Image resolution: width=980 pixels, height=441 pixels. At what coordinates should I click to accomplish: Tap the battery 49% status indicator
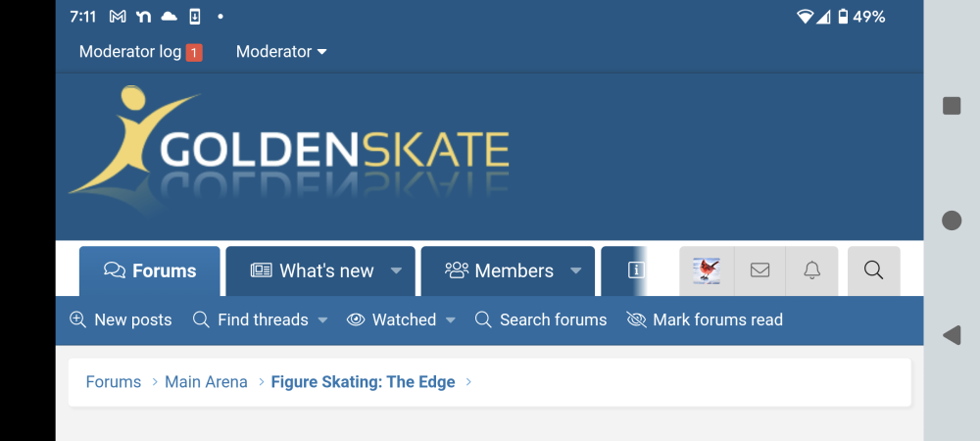click(861, 17)
